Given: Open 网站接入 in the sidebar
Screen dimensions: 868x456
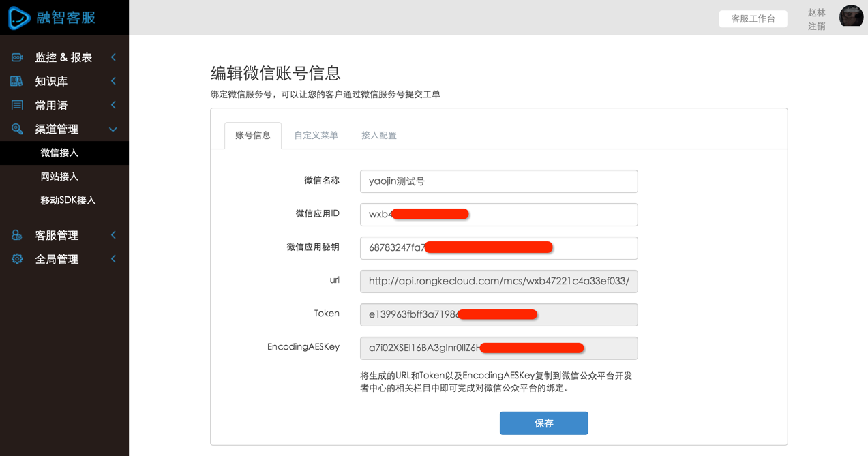Looking at the screenshot, I should click(59, 177).
